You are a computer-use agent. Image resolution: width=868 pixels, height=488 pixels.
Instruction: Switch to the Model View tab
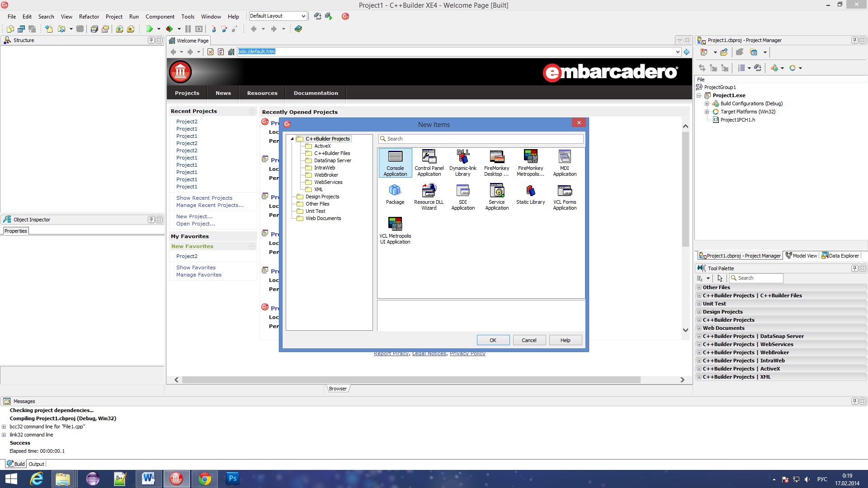click(801, 256)
